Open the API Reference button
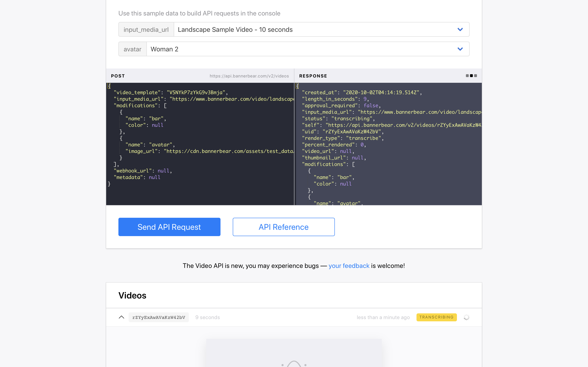 click(284, 227)
